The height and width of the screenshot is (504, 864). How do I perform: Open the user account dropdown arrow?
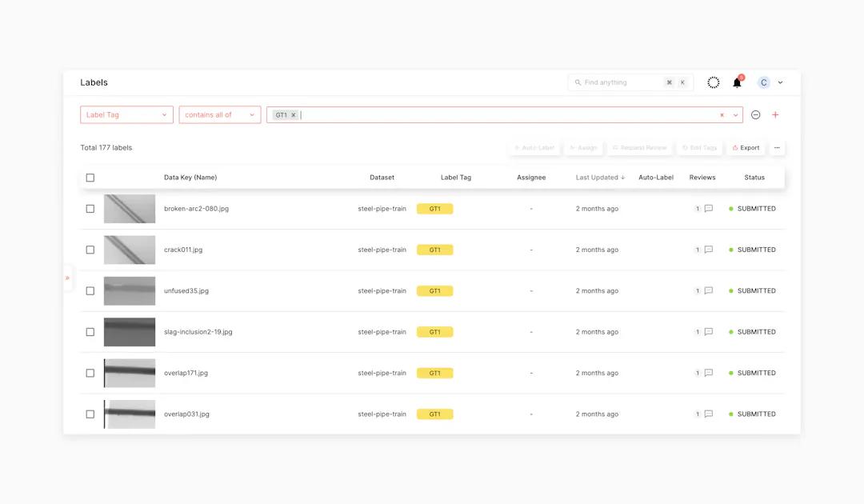779,82
